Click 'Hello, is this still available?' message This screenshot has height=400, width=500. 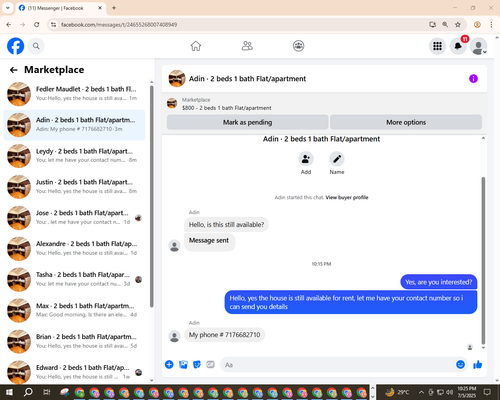pyautogui.click(x=226, y=225)
